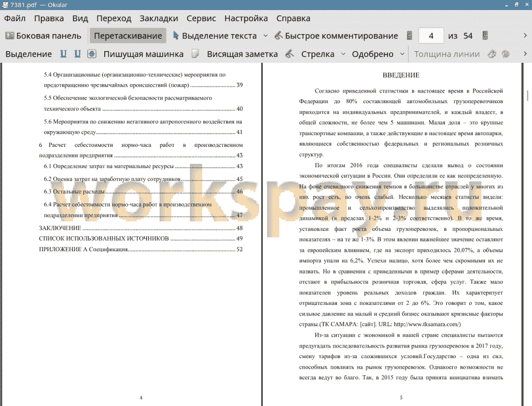Select the strikeout annotation icon

[92, 54]
